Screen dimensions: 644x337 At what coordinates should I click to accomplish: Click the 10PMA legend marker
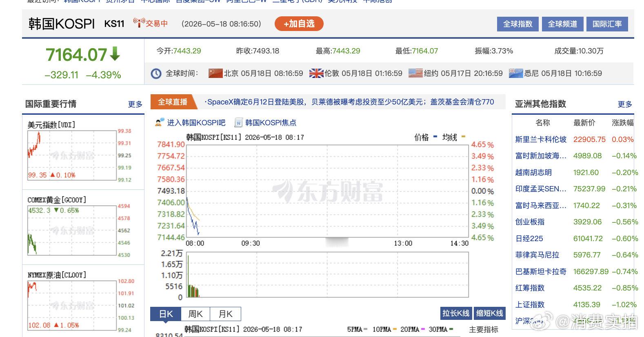point(395,329)
